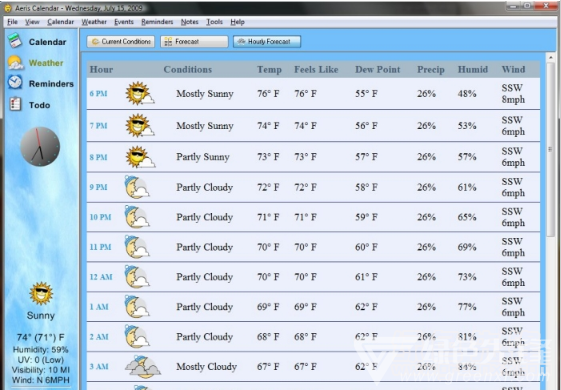561x390 pixels.
Task: Click the Todo sidebar label
Action: (39, 105)
